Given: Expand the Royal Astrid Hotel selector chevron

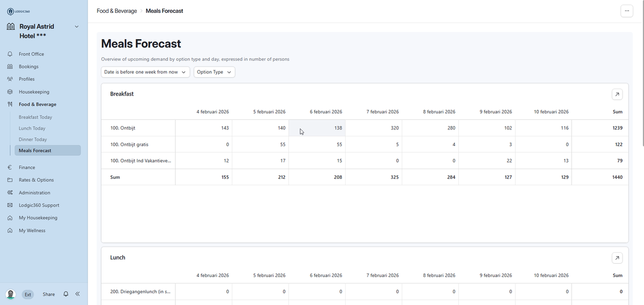Looking at the screenshot, I should click(76, 27).
